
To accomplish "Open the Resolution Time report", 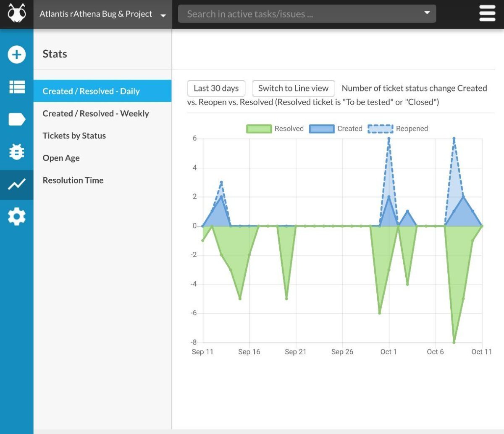I will pyautogui.click(x=73, y=180).
